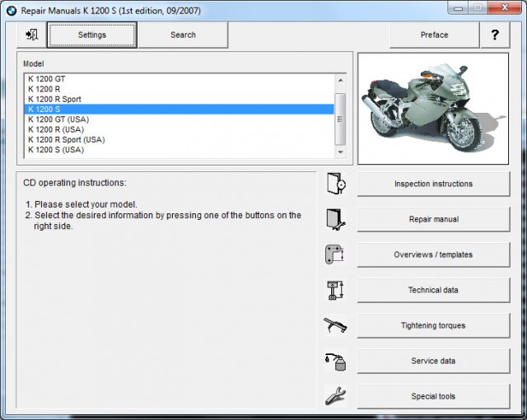Click the Tightening torques wrench icon
Viewport: 527px width, 420px height.
[335, 325]
